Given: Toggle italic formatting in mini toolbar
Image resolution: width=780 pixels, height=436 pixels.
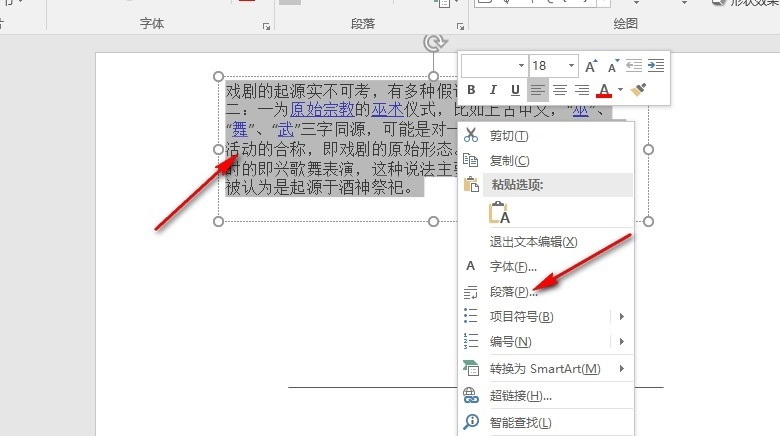Looking at the screenshot, I should pyautogui.click(x=494, y=90).
